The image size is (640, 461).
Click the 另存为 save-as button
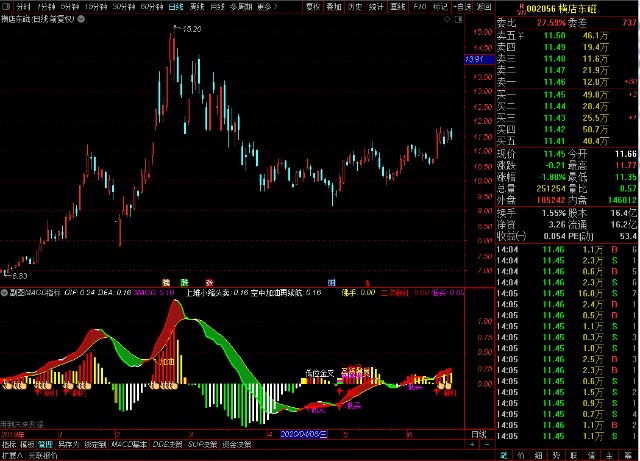pos(67,444)
